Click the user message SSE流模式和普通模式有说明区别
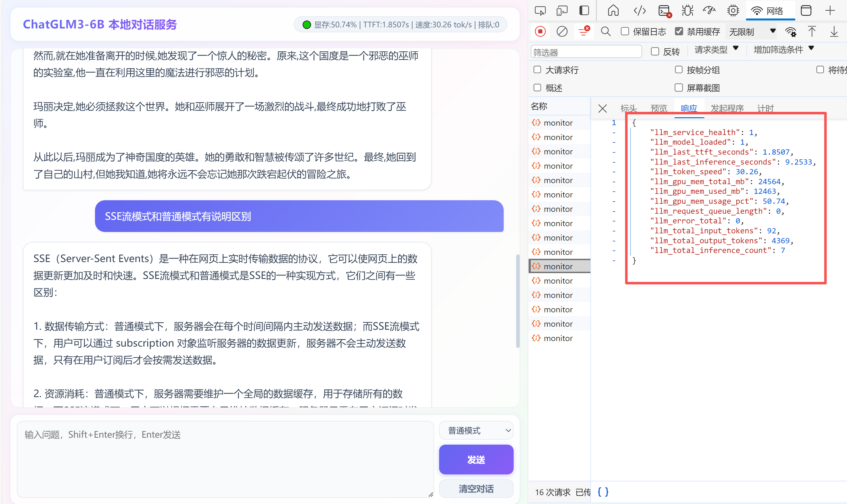Viewport: 847px width, 504px height. click(x=299, y=216)
